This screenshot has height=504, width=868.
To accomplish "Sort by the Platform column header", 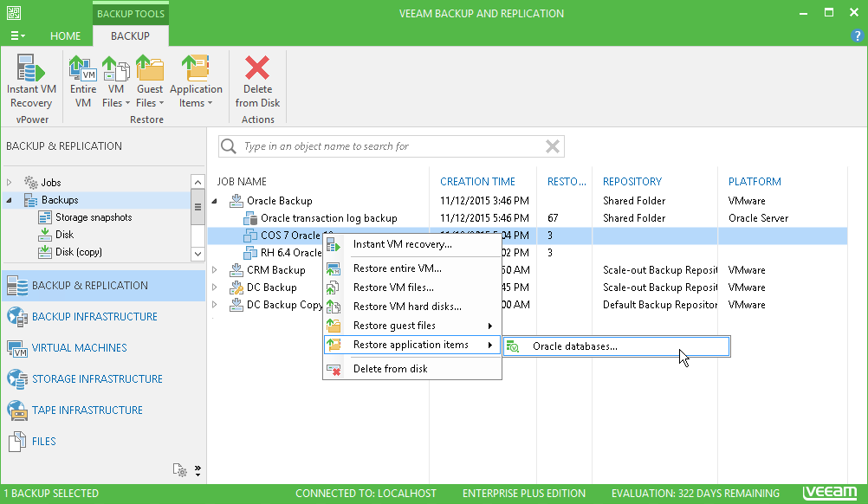I will tap(755, 182).
